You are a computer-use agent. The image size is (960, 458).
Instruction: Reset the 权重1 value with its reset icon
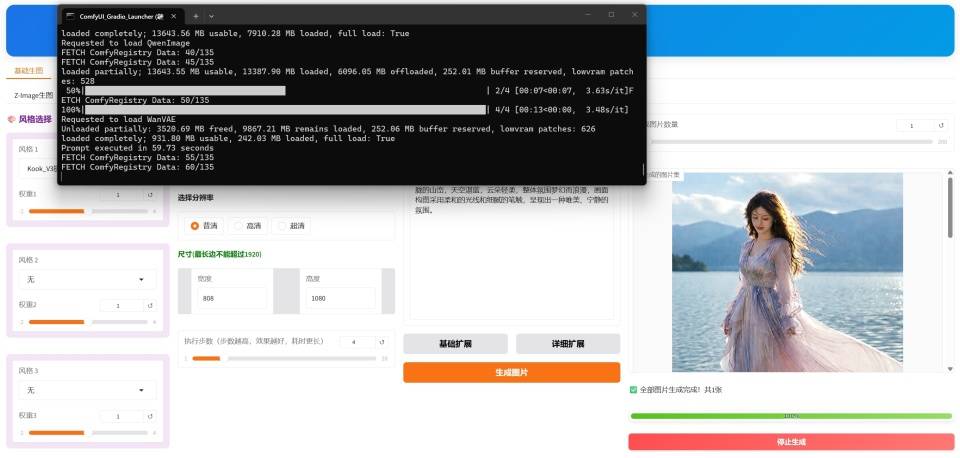point(151,195)
